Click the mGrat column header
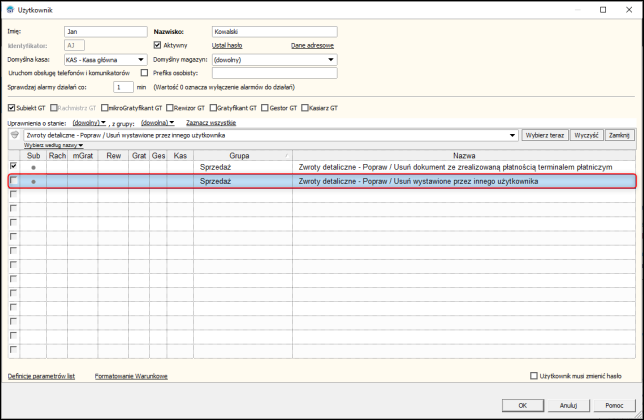 click(x=83, y=156)
